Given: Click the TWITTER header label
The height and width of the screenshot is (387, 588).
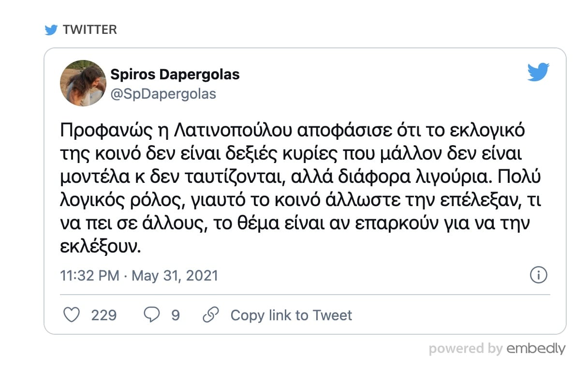Looking at the screenshot, I should tap(90, 30).
